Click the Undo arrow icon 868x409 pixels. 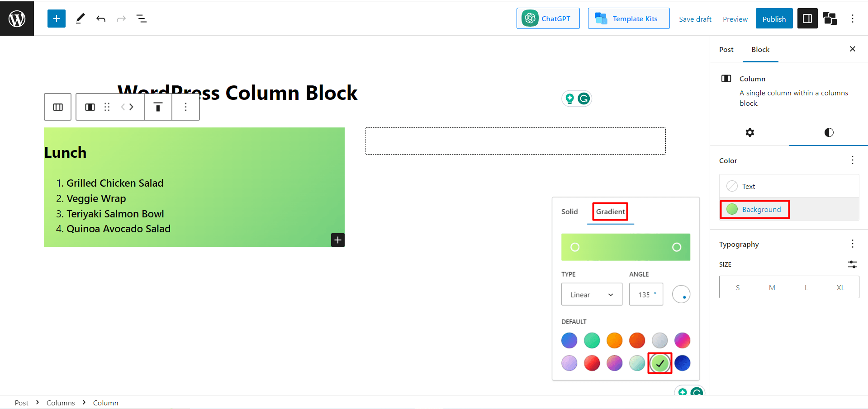click(100, 19)
